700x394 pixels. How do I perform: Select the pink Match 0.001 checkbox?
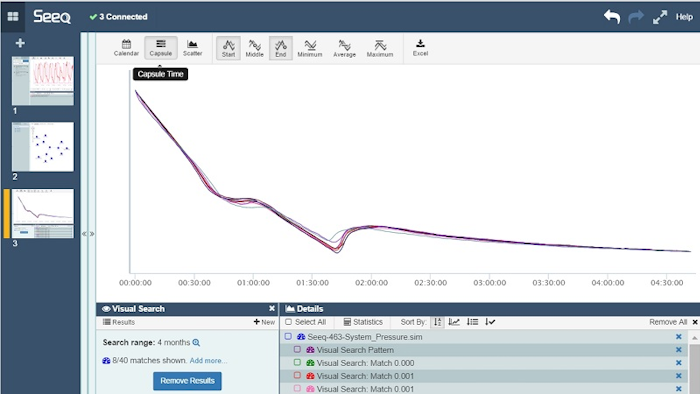pyautogui.click(x=297, y=389)
